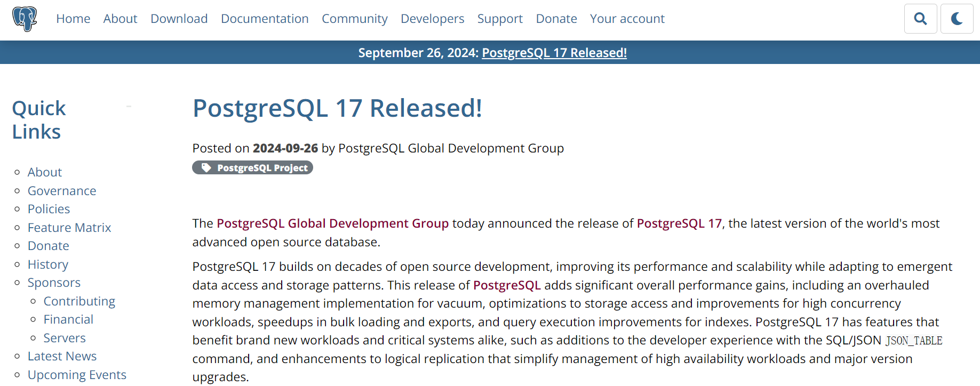The width and height of the screenshot is (980, 386).
Task: Open the Community menu item
Action: point(354,19)
